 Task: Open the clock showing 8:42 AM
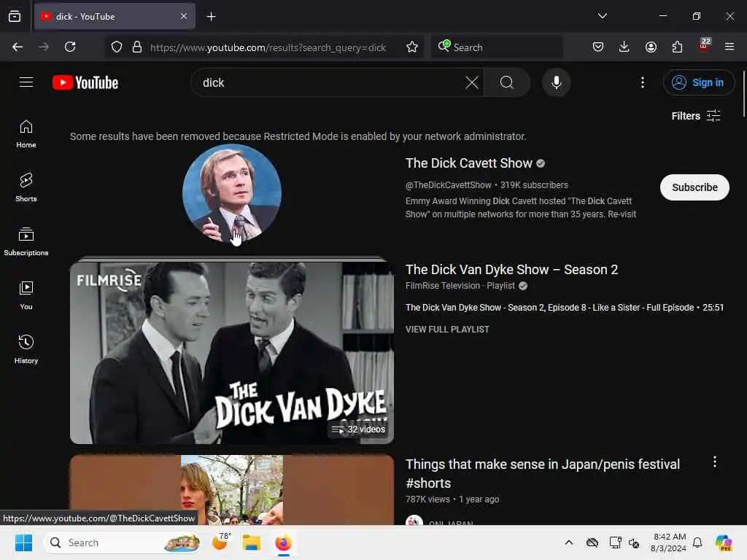coord(668,542)
